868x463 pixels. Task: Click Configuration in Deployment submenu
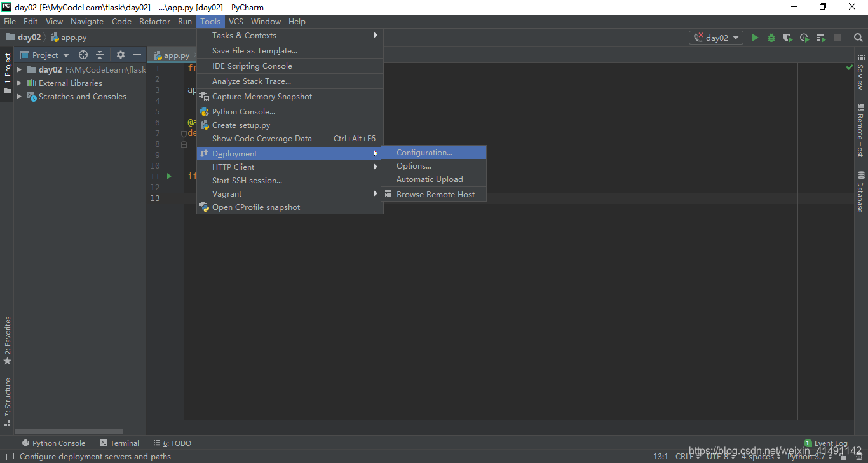coord(433,153)
